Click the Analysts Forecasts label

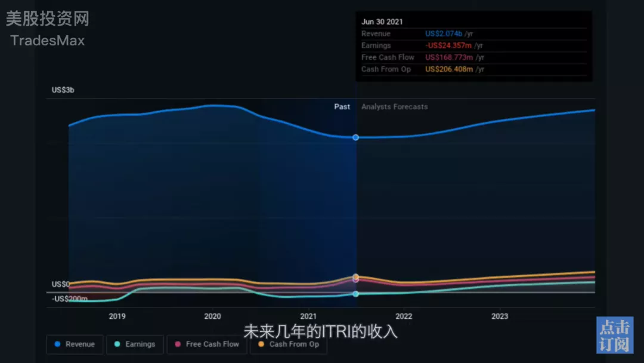tap(394, 107)
